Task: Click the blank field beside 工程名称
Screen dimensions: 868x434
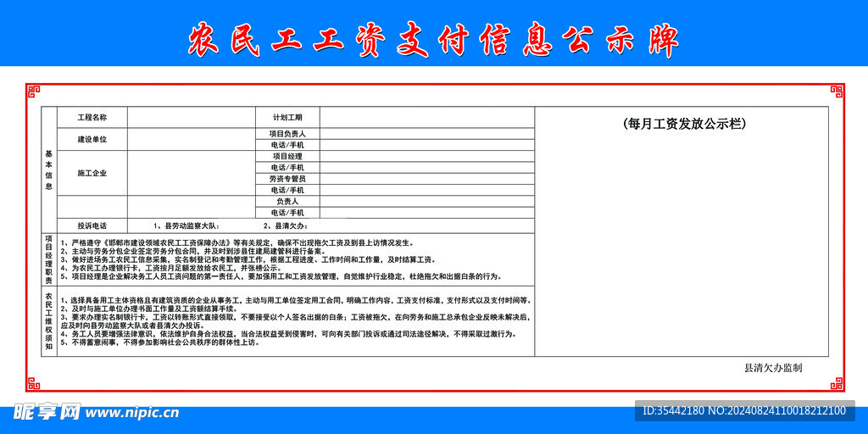Action: point(192,117)
